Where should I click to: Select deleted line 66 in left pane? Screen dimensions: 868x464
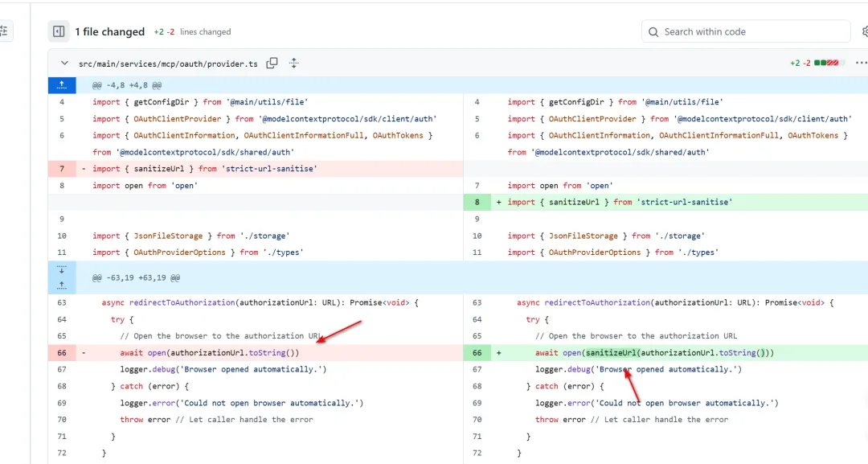[62, 352]
